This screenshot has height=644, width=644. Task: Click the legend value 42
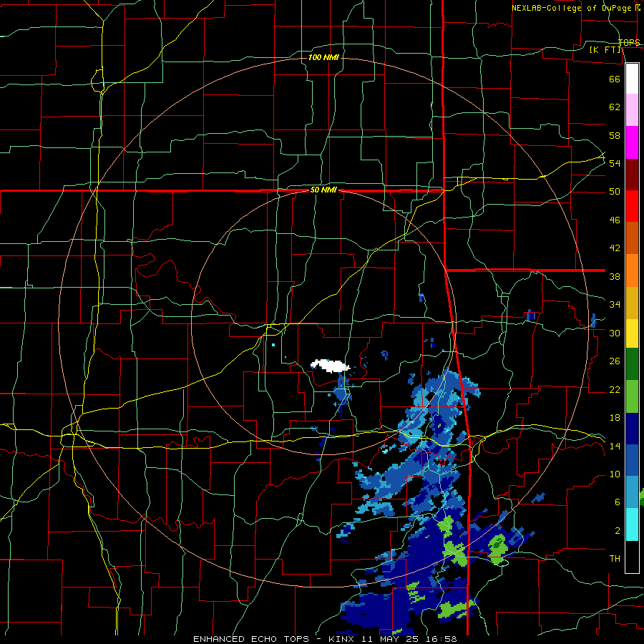pos(615,248)
